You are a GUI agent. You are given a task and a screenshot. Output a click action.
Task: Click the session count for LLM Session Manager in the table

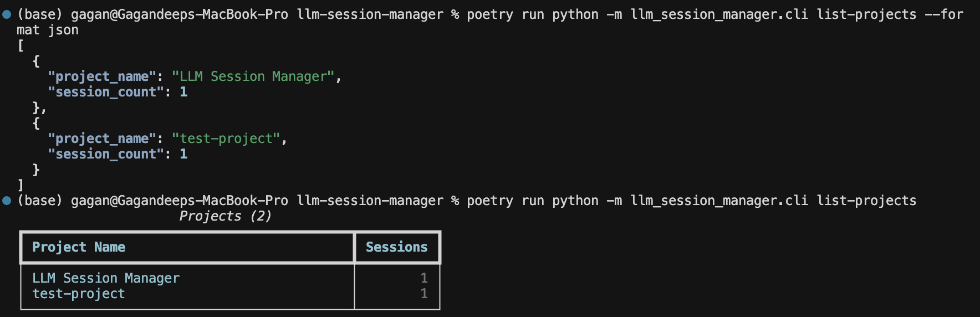click(423, 278)
